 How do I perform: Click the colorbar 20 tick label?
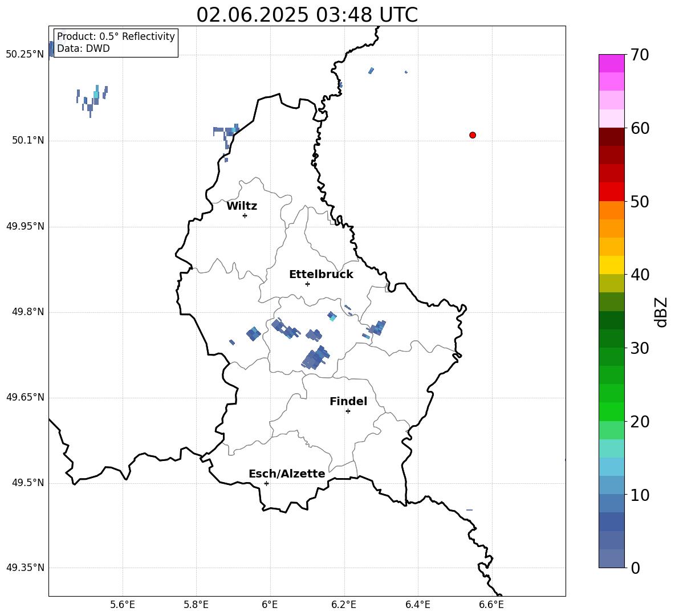click(640, 421)
